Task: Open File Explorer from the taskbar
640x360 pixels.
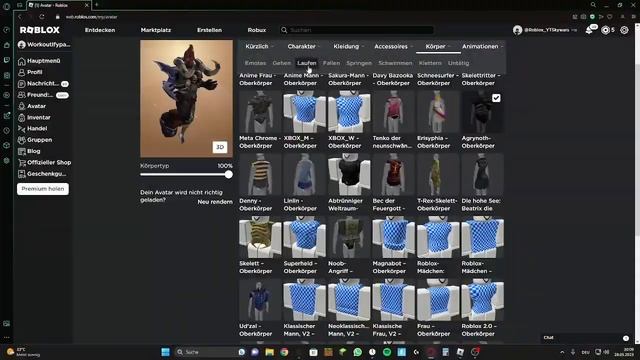Action: click(269, 352)
